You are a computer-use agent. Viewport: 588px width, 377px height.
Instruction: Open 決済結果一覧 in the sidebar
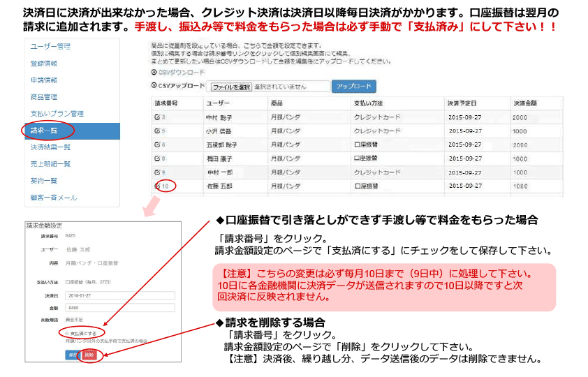pyautogui.click(x=50, y=147)
